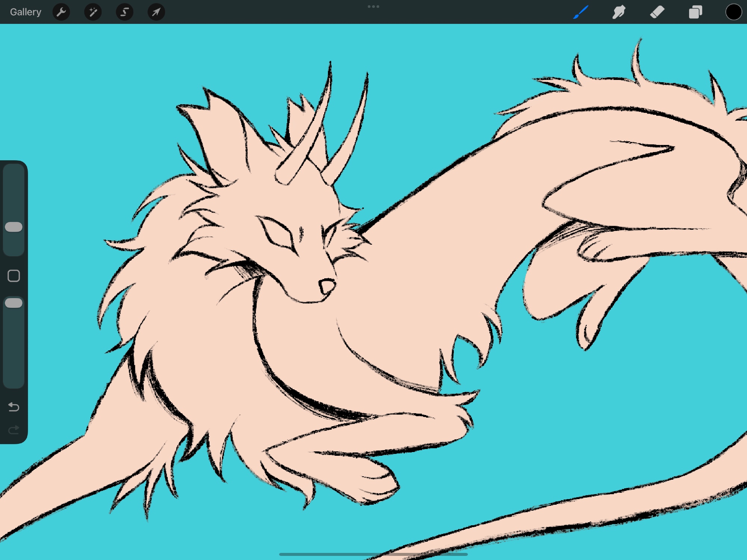Image resolution: width=747 pixels, height=560 pixels.
Task: Return to the Gallery
Action: click(x=25, y=12)
